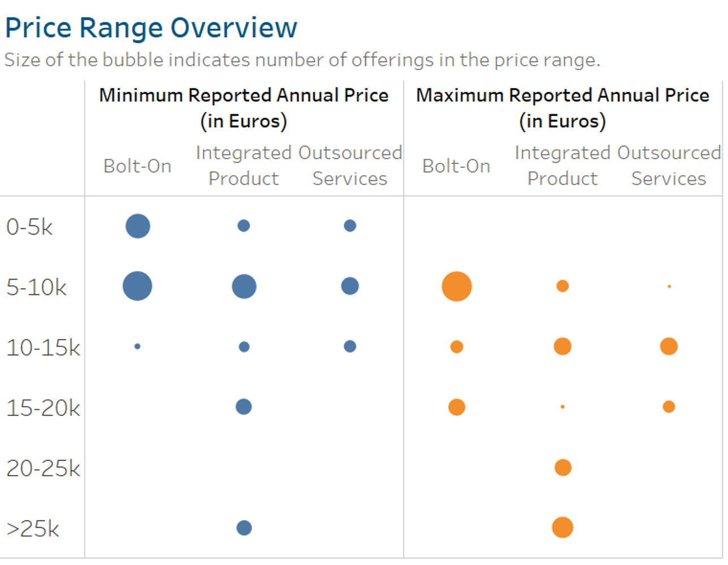Click the tiny blue Bolt-On 10-15k dot

137,346
